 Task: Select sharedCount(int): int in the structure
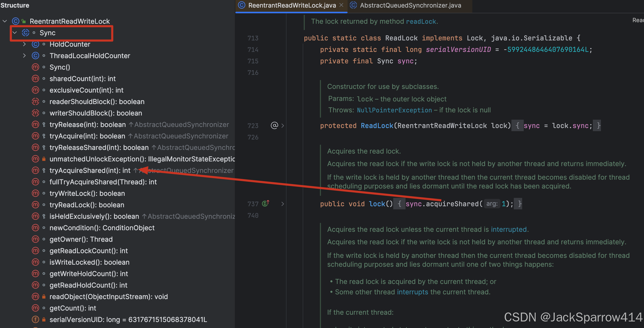(x=82, y=78)
